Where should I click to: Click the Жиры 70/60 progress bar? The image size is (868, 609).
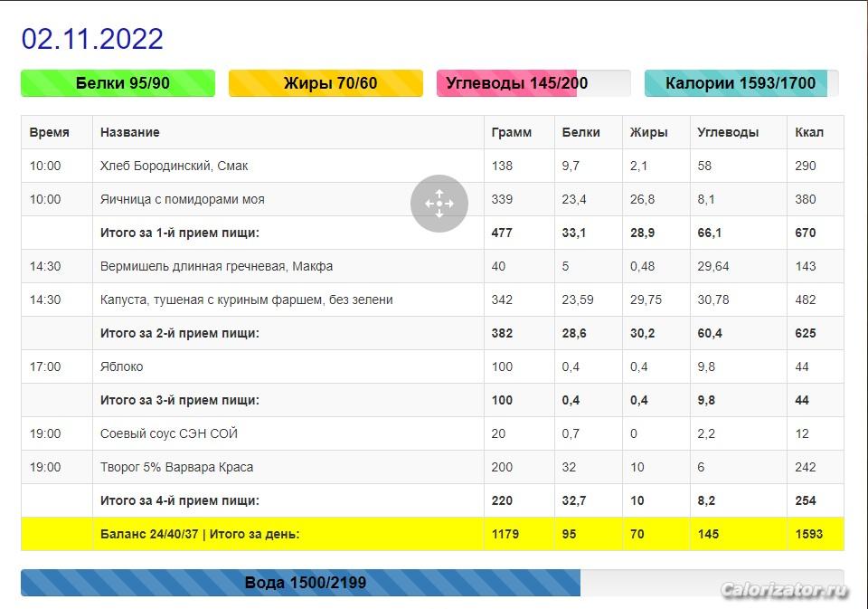(x=325, y=83)
